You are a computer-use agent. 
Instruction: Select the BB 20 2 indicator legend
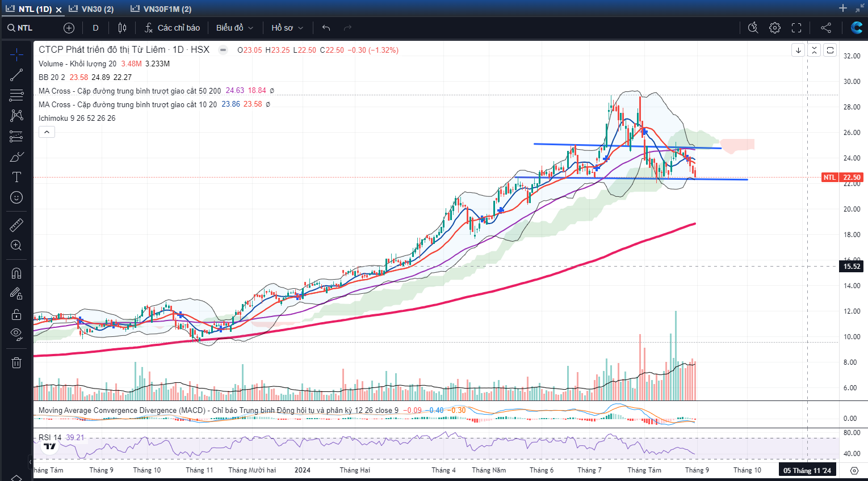[x=52, y=77]
